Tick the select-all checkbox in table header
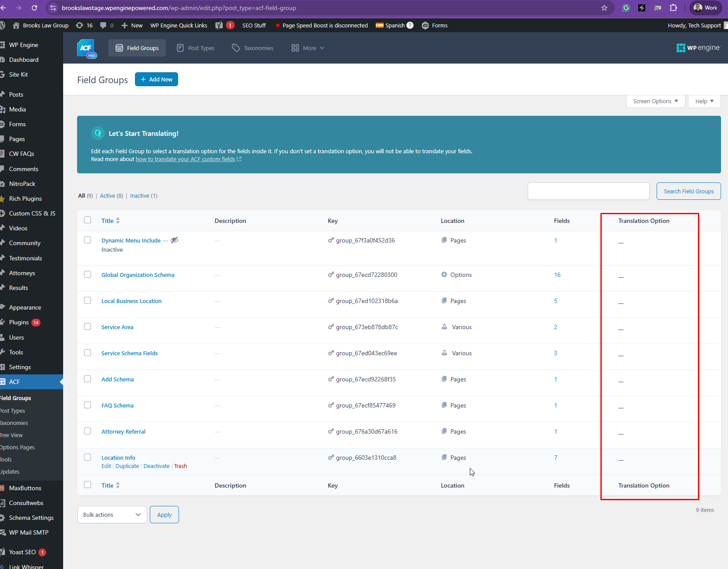The height and width of the screenshot is (569, 728). 88,220
